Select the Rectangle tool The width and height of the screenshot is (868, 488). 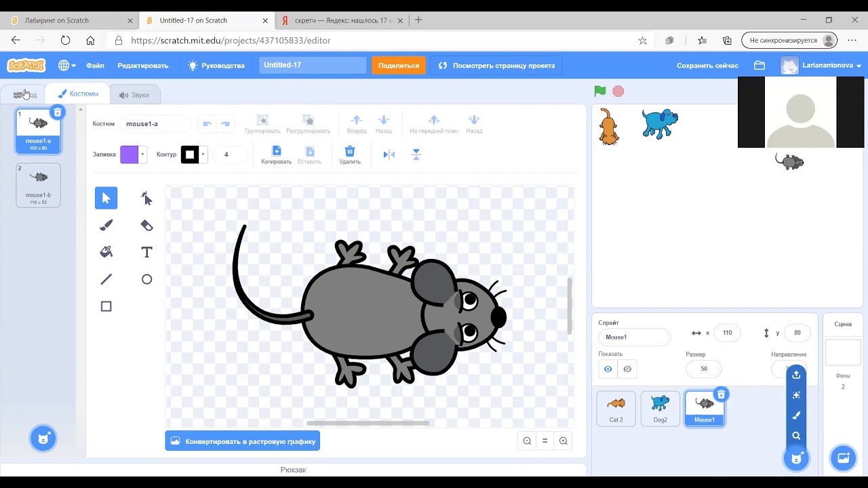tap(106, 306)
